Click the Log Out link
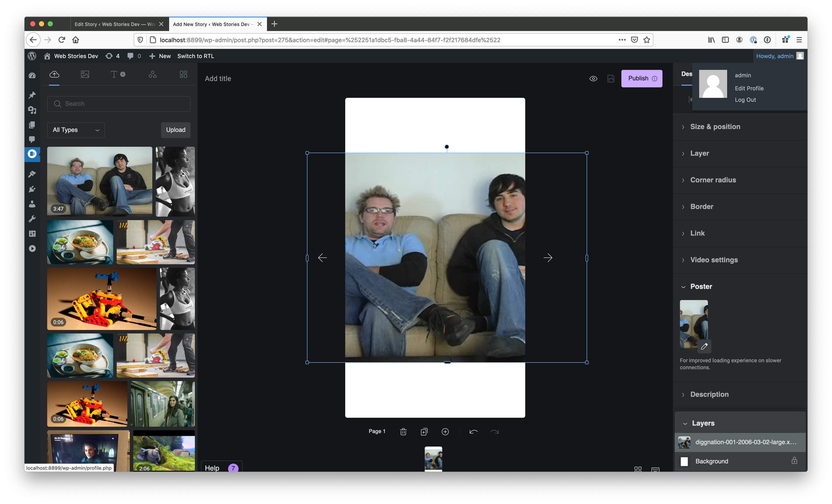 (x=745, y=100)
